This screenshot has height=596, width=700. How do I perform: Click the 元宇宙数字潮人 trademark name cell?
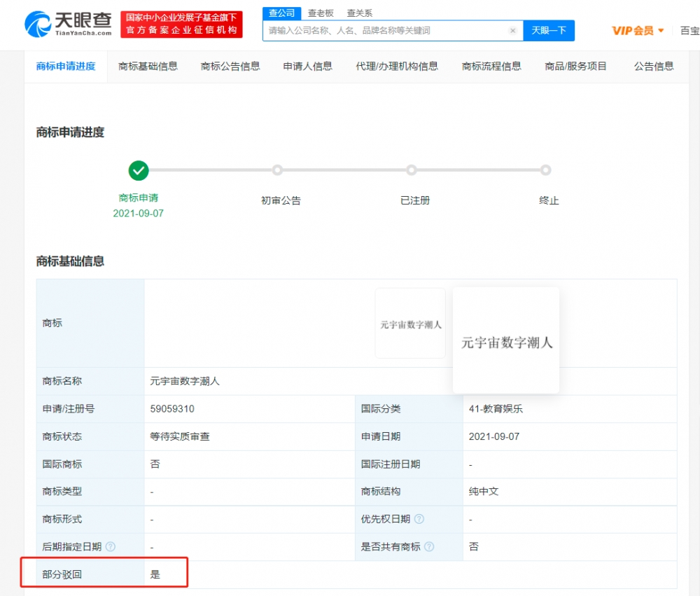pos(185,381)
